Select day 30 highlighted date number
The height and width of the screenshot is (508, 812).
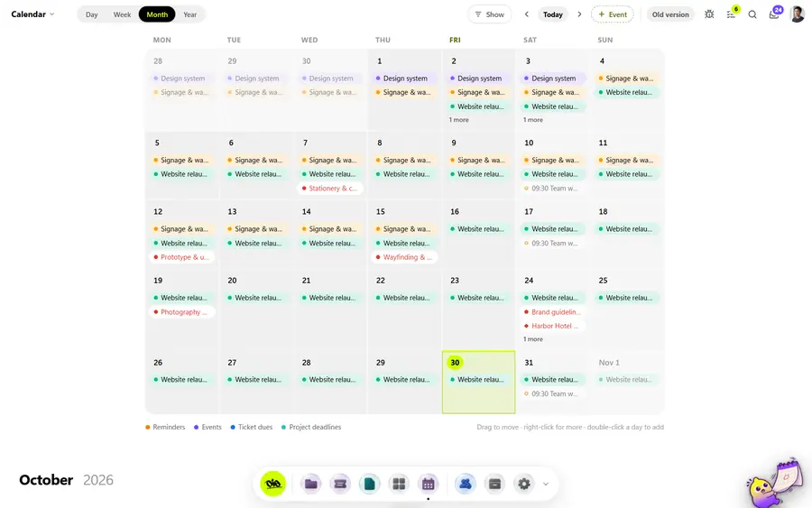pos(455,363)
